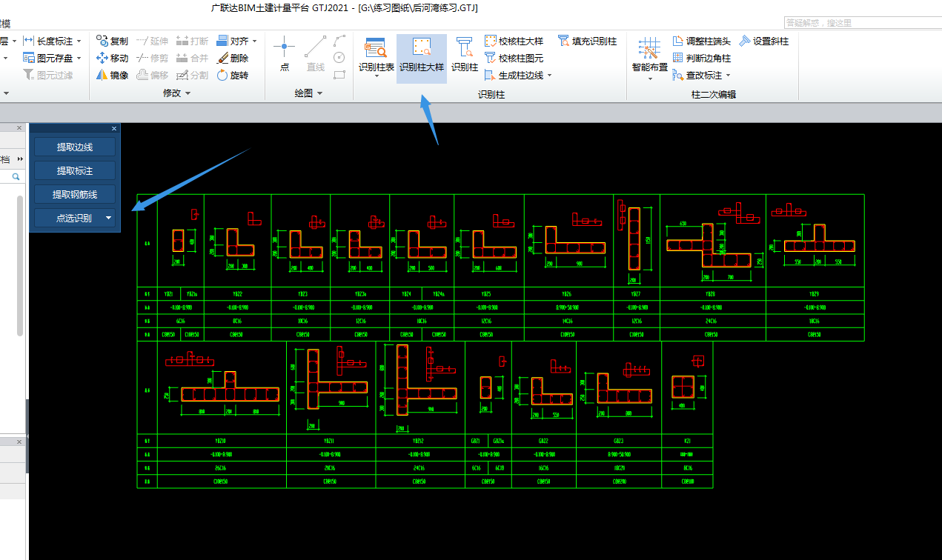Click the 提取钢筋线 button

pyautogui.click(x=75, y=194)
